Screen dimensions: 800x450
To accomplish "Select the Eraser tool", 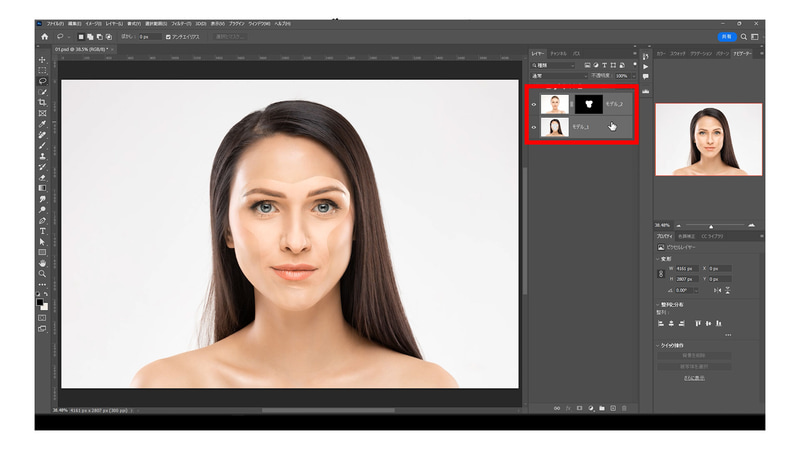I will 42,178.
